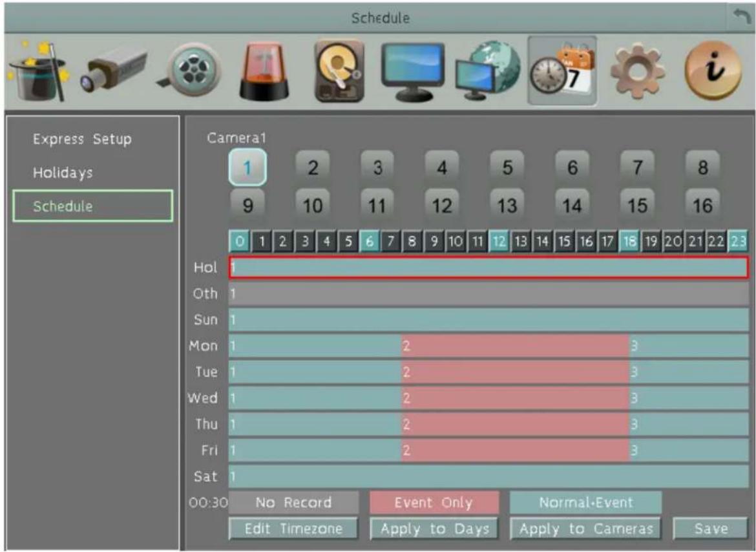Click the Apply to Cameras button
The width and height of the screenshot is (756, 552).
(586, 529)
